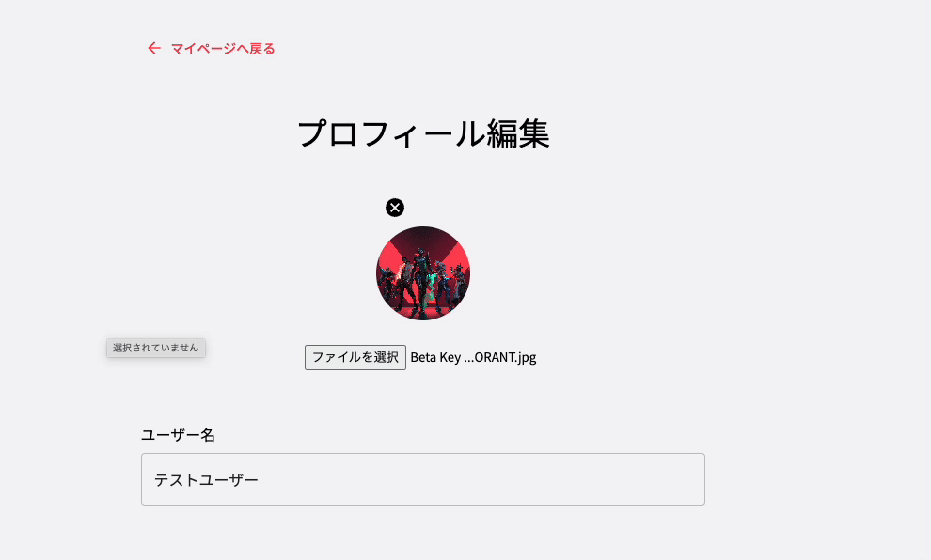Focus the username input containing テストユーザー
The height and width of the screenshot is (560, 931).
[x=422, y=479]
